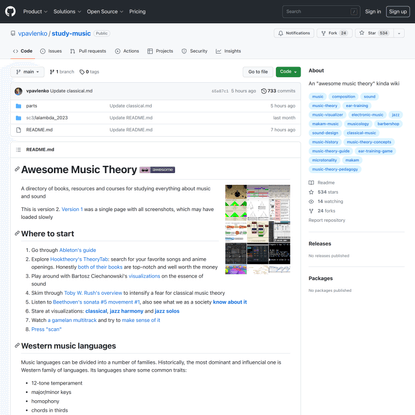Open the 733 commits history
Screen dimensions: 415x415
pyautogui.click(x=278, y=91)
